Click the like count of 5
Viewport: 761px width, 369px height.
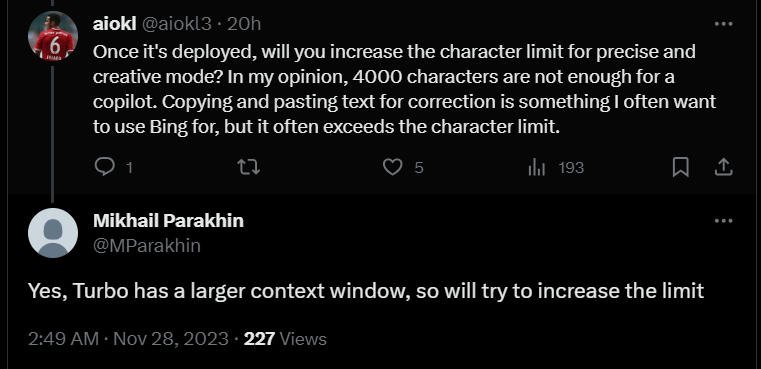click(419, 168)
